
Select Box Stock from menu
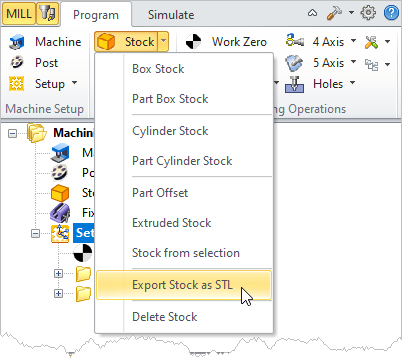[184, 69]
